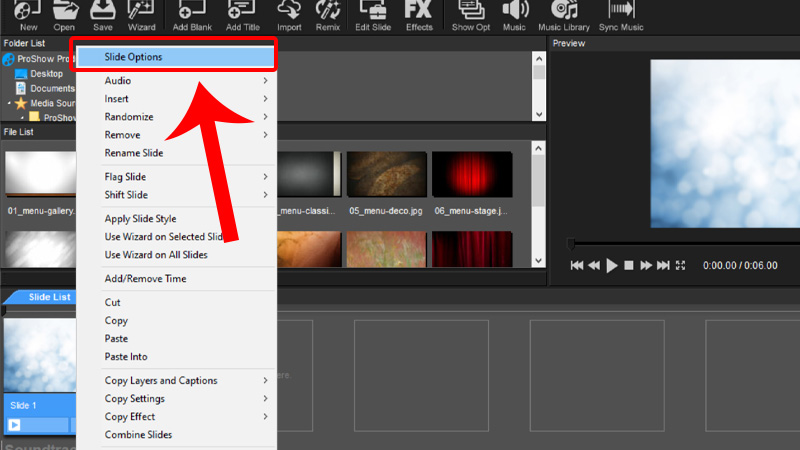Add a title slide with Add Title
This screenshot has height=450, width=800.
click(242, 14)
